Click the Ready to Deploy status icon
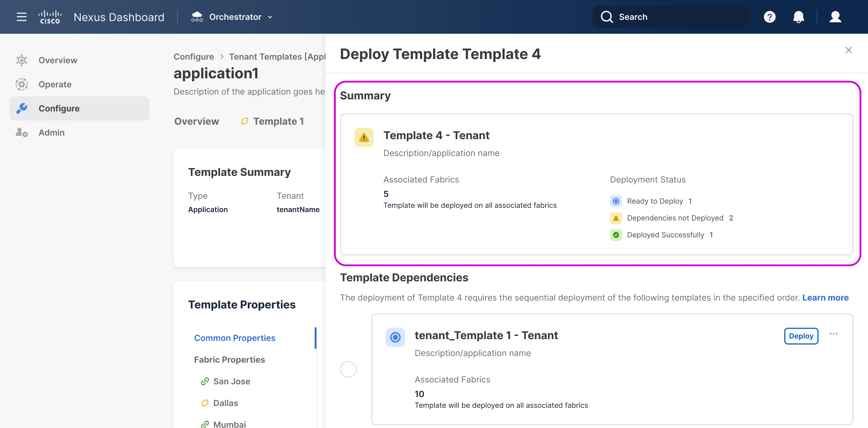Screen dimensions: 868x428 click(616, 201)
